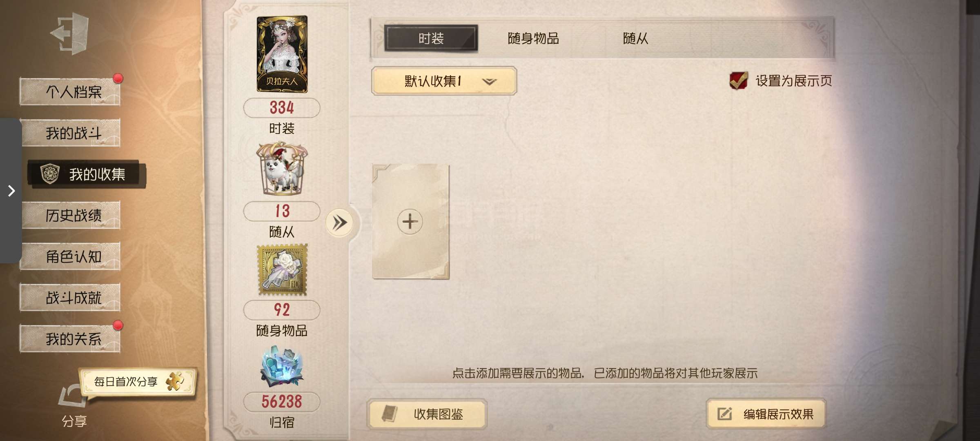Screen dimensions: 980x441
Task: Click 编辑展示效果 button
Action: tap(766, 414)
